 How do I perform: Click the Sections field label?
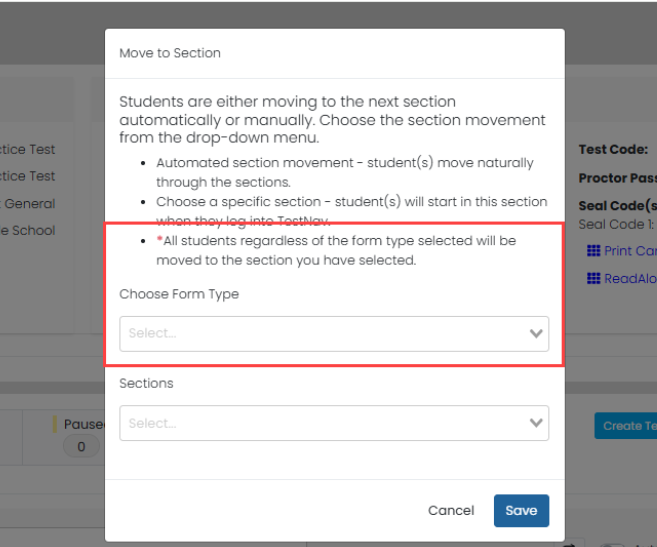pyautogui.click(x=146, y=384)
